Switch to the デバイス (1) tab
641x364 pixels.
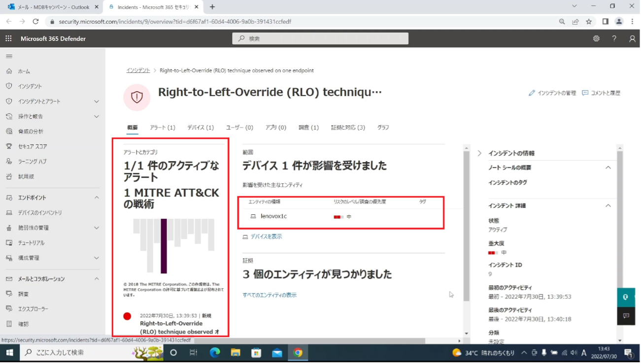(201, 128)
